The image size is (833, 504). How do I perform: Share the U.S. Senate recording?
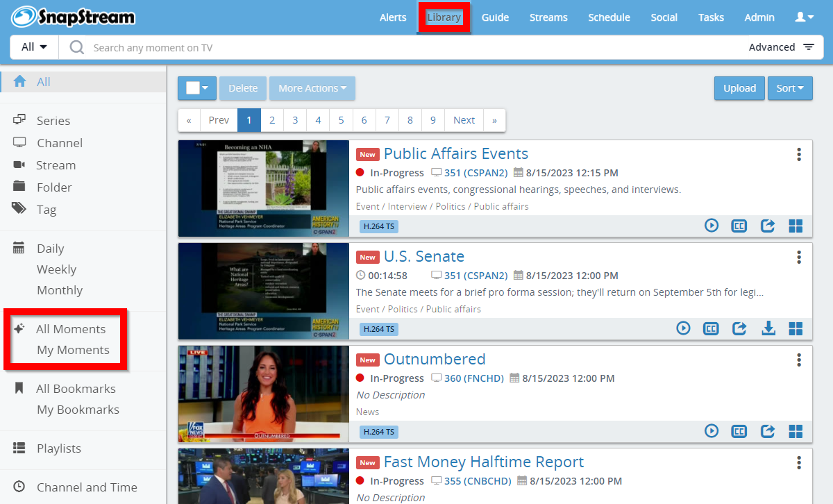[740, 328]
